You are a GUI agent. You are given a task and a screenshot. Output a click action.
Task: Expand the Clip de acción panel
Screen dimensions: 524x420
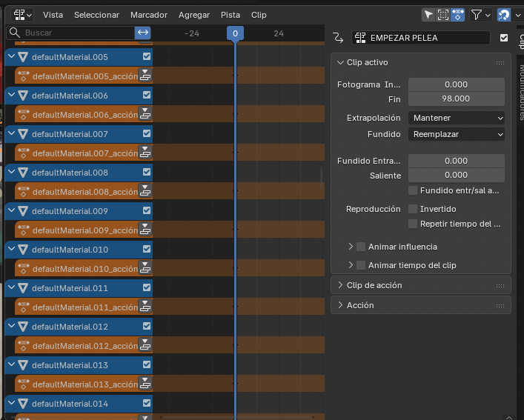[374, 285]
